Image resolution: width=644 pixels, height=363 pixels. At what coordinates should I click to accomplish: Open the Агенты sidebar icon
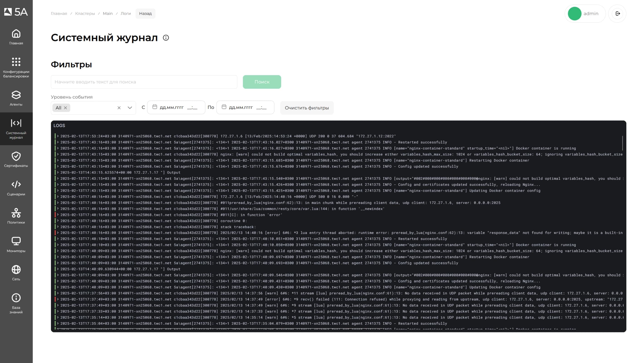[x=16, y=95]
